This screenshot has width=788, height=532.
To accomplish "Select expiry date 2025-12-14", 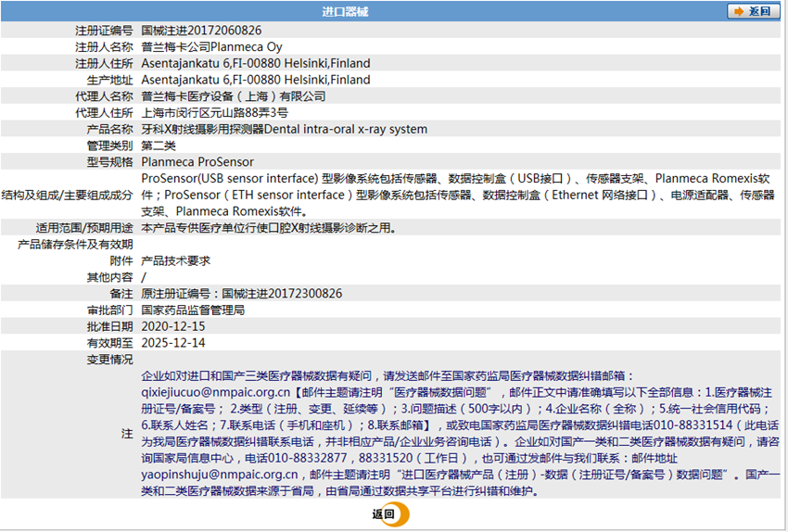I will tap(173, 343).
